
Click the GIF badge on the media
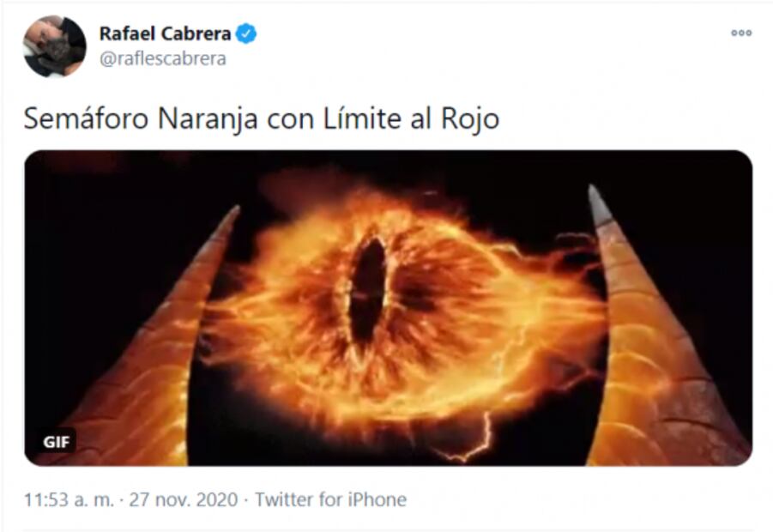pyautogui.click(x=57, y=442)
